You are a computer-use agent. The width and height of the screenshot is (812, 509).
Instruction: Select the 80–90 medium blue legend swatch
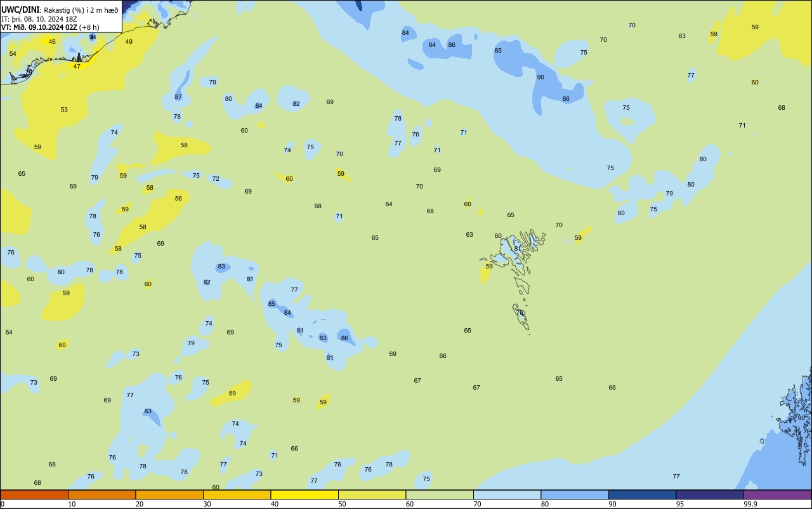click(575, 494)
